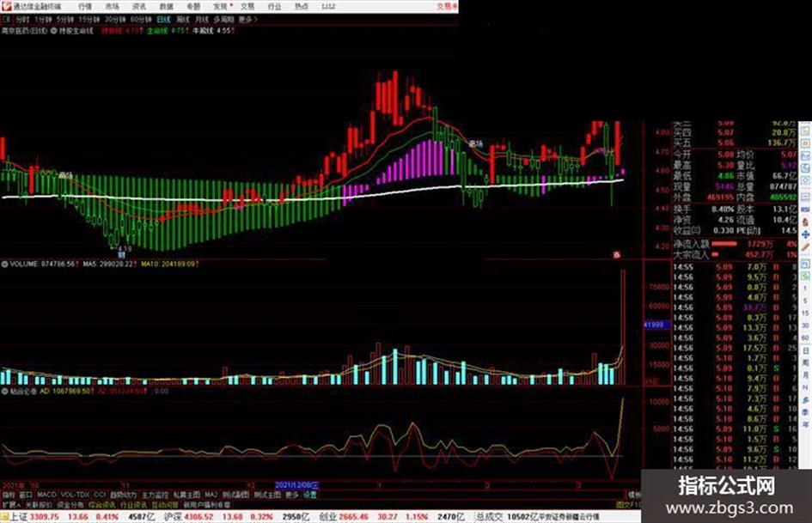Viewport: 812px width, 523px height.
Task: Click sidebar 日 period shortcut
Action: [806, 351]
